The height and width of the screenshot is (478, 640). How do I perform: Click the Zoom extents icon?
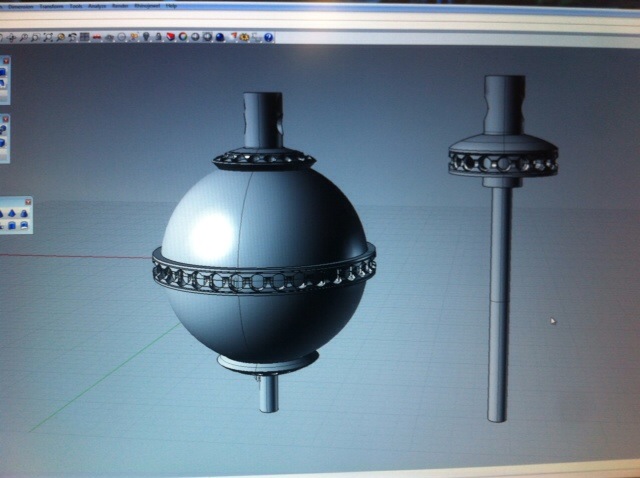pyautogui.click(x=48, y=38)
